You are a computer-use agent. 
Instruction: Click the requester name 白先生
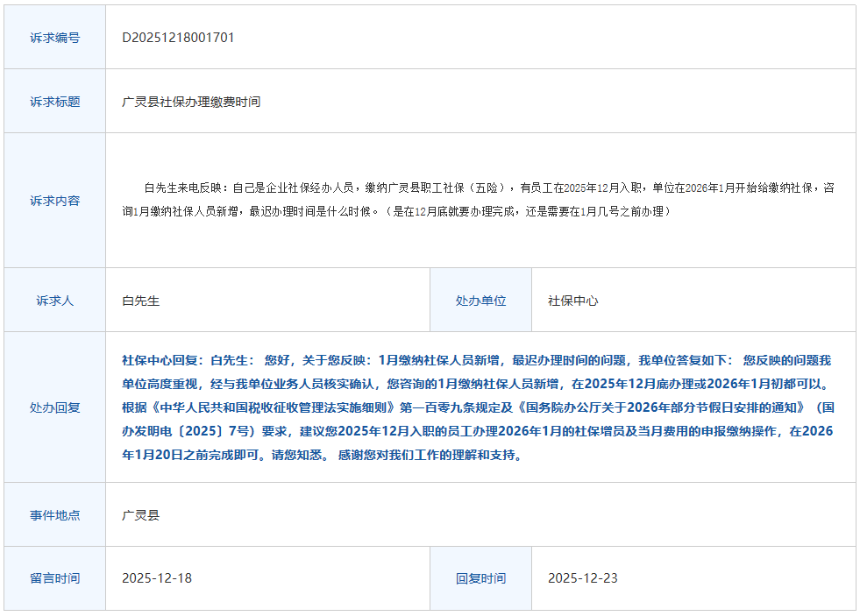pos(141,301)
